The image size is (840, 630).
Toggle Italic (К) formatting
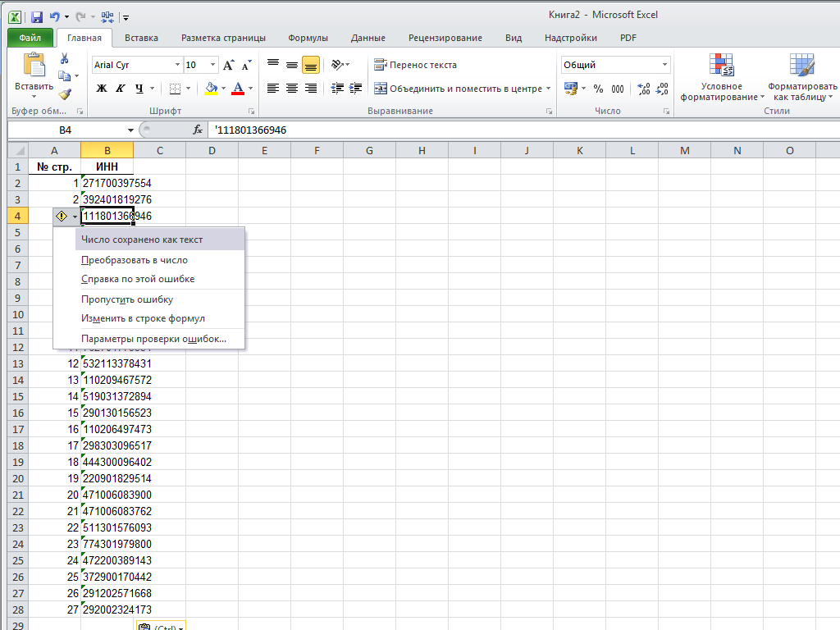[x=120, y=89]
